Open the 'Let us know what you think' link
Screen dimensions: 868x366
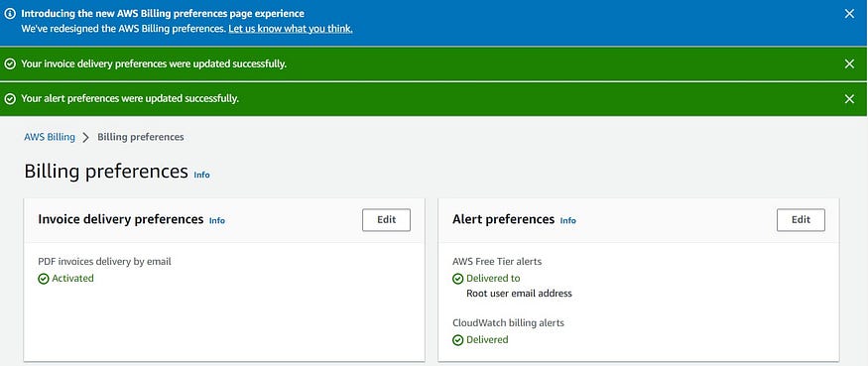[290, 28]
